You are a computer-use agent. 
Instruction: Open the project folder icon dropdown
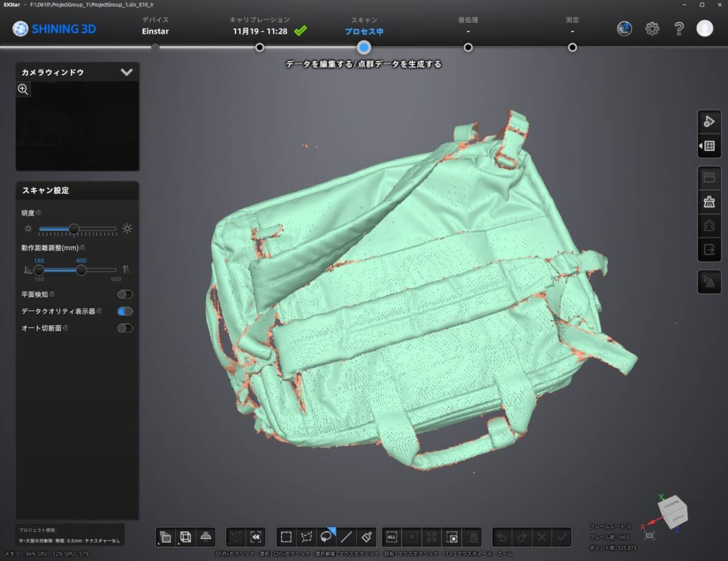point(165,537)
